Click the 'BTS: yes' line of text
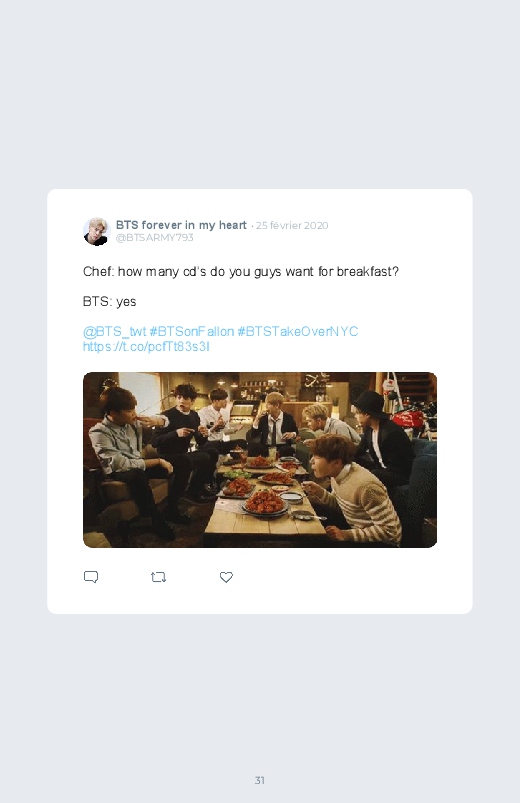This screenshot has height=803, width=520. pyautogui.click(x=110, y=302)
